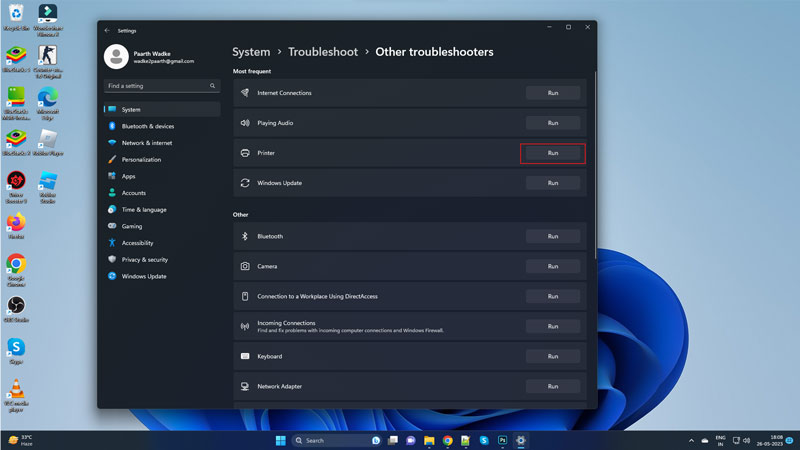
Task: Open Photoshop from the taskbar
Action: [x=502, y=440]
